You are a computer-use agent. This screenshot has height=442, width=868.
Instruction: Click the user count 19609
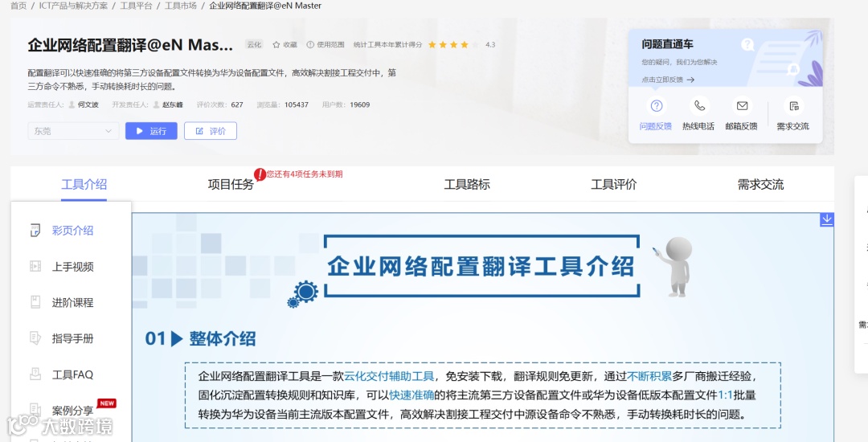pos(360,104)
